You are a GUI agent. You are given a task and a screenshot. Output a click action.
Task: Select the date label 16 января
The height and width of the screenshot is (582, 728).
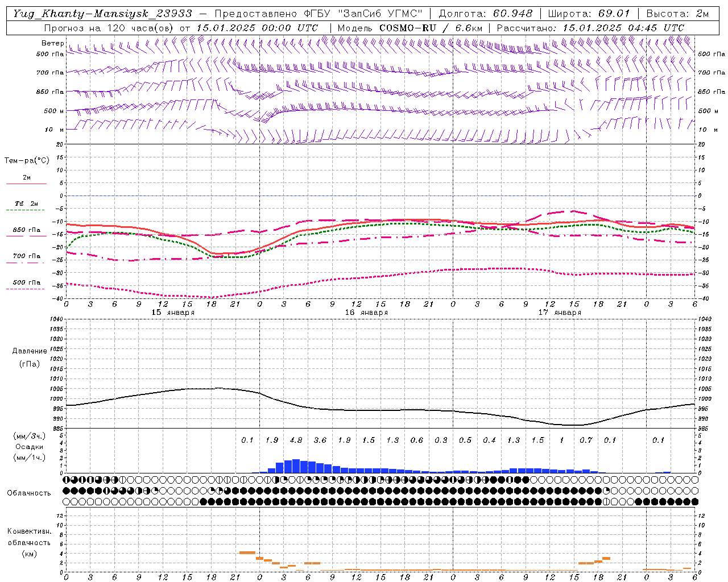(x=366, y=313)
